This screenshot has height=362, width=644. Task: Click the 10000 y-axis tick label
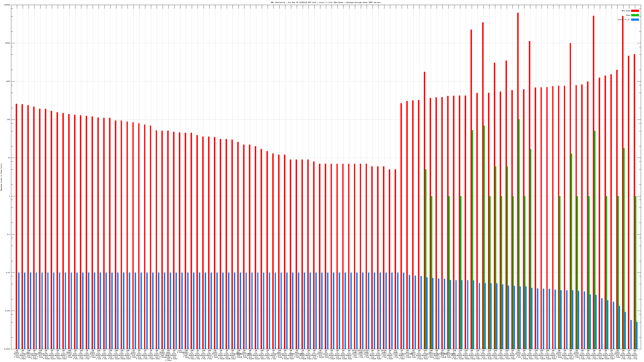[x=8, y=43]
